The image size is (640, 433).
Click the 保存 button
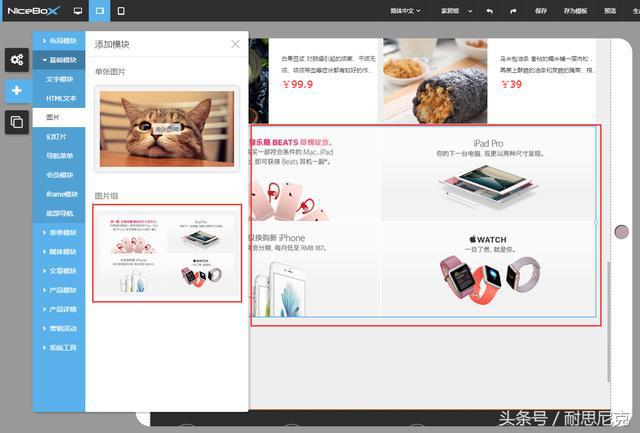click(x=541, y=11)
